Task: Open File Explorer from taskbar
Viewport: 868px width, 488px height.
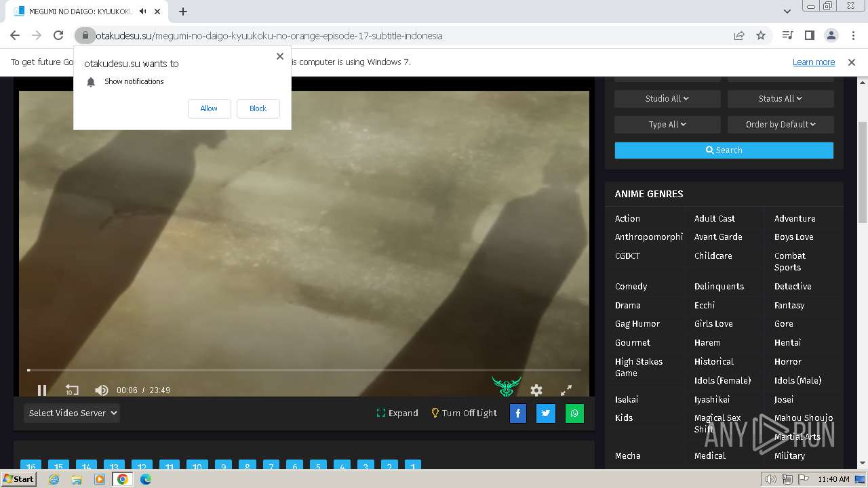Action: coord(77,479)
